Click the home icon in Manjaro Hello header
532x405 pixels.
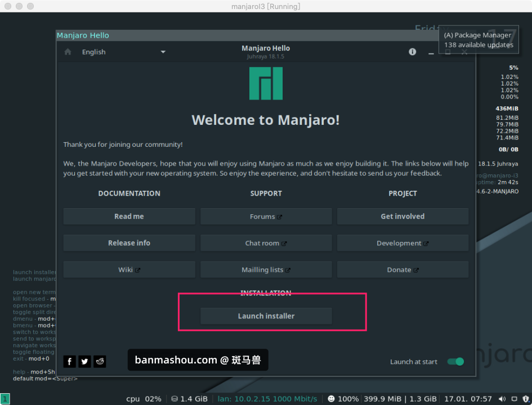(68, 52)
